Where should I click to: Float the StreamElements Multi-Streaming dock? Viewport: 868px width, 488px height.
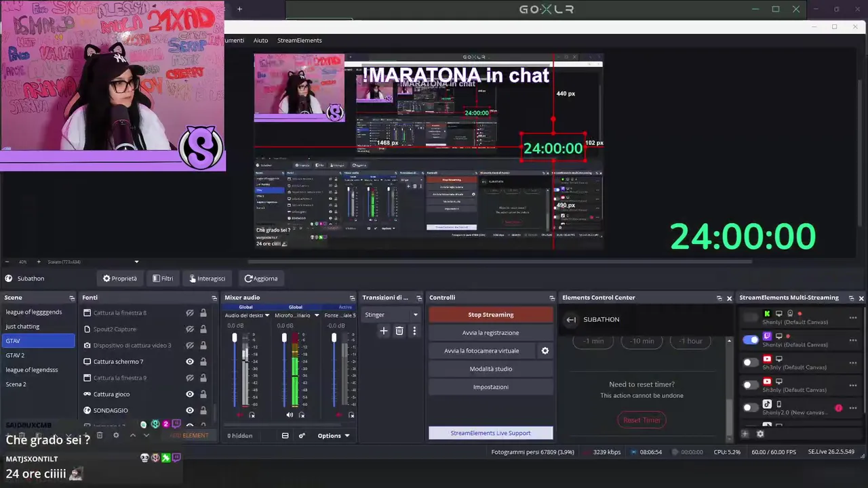click(x=851, y=298)
